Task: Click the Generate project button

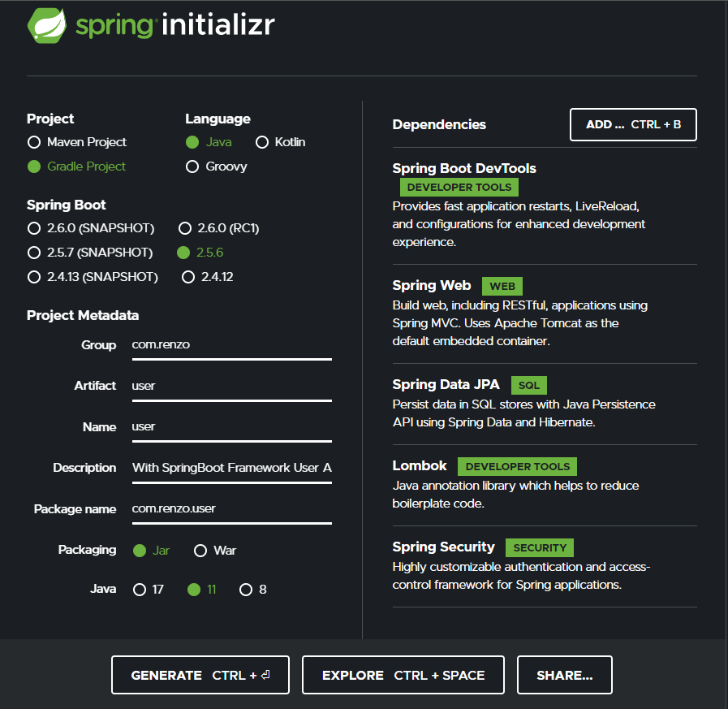Action: click(200, 675)
